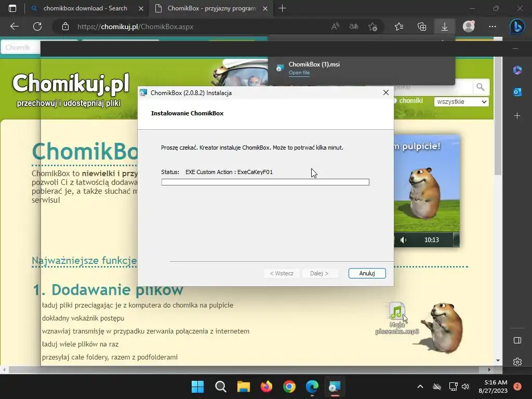The height and width of the screenshot is (399, 532).
Task: Toggle the Downloads toolbar button
Action: click(x=445, y=26)
